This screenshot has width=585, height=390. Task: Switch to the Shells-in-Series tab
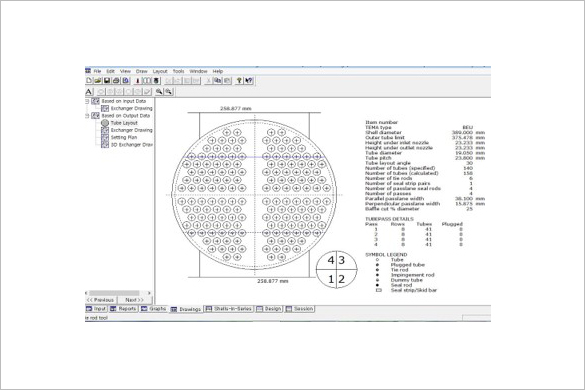[229, 309]
